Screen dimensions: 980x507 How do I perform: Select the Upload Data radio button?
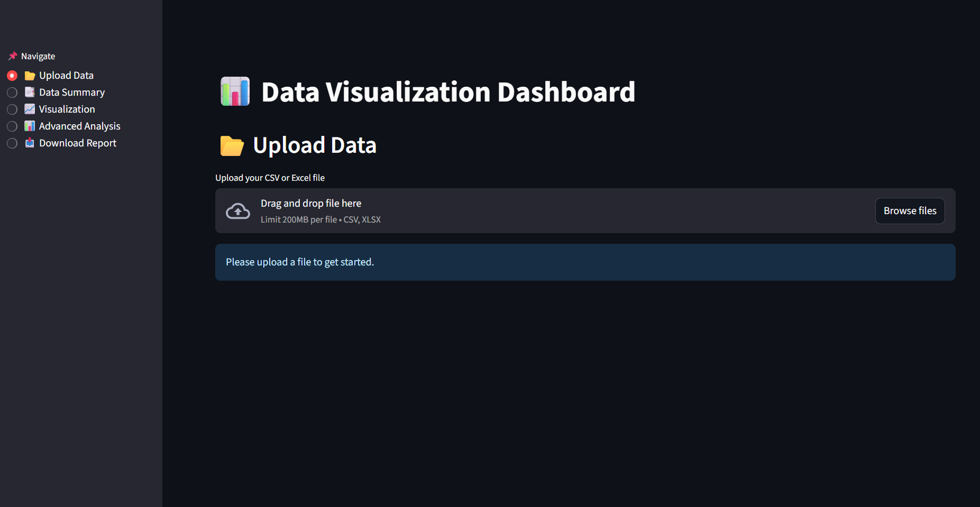click(x=12, y=76)
